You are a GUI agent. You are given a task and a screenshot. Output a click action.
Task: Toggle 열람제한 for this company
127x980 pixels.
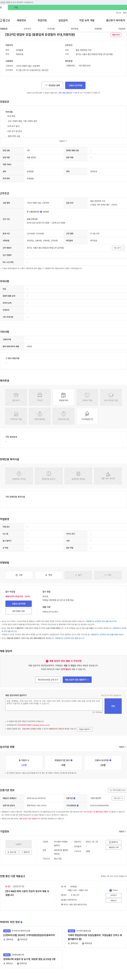26,852
